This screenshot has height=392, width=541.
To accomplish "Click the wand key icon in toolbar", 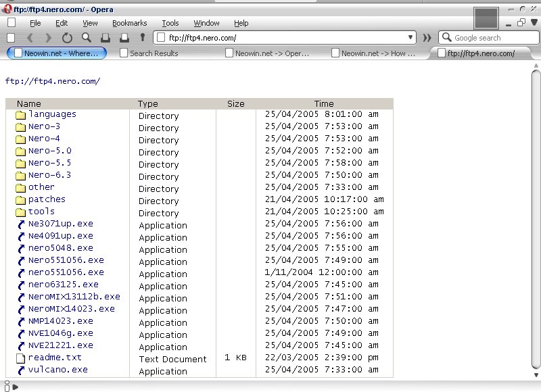I will pos(143,38).
